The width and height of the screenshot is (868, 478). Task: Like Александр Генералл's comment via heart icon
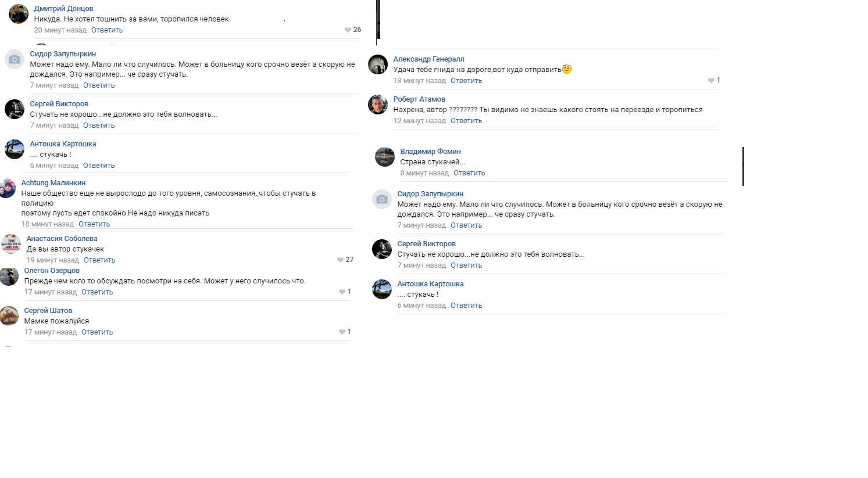pyautogui.click(x=711, y=80)
